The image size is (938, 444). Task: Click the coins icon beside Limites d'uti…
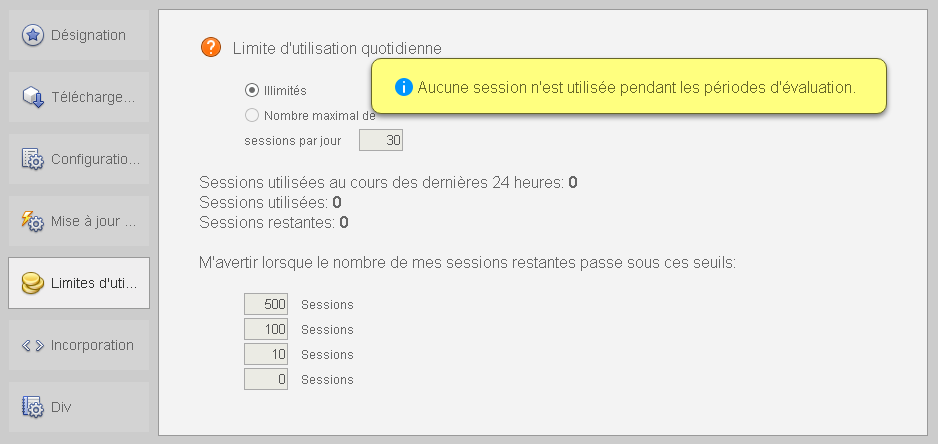tap(33, 283)
